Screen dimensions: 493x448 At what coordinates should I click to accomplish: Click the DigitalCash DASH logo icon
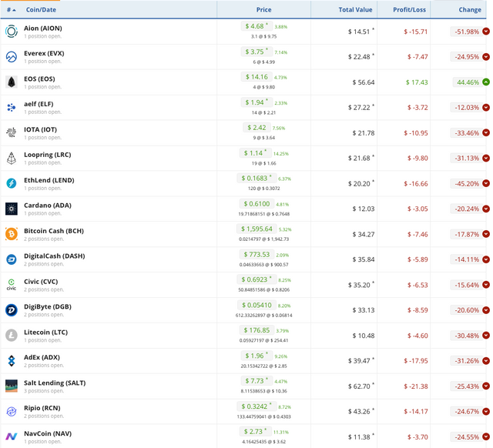[x=12, y=259]
